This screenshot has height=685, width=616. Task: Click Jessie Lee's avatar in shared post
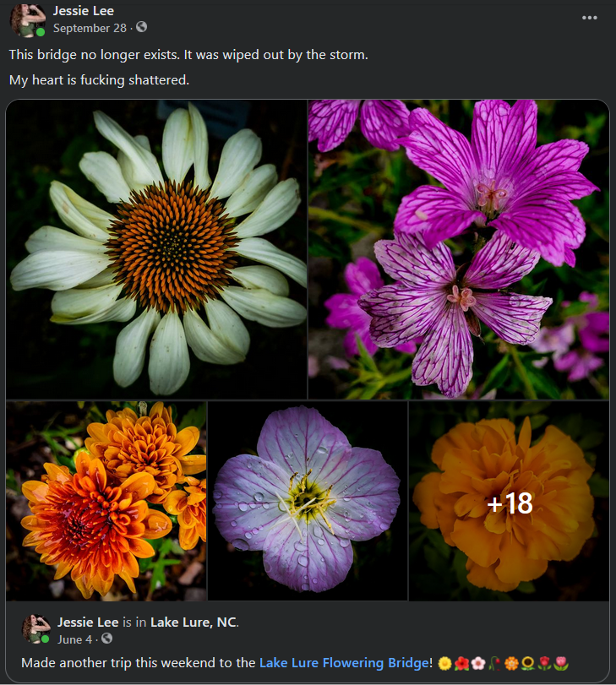tap(36, 629)
